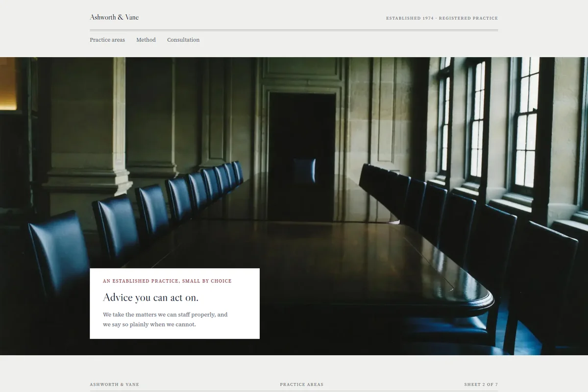
Task: Click the 'Advice you can act on.' heading
Action: [151, 297]
